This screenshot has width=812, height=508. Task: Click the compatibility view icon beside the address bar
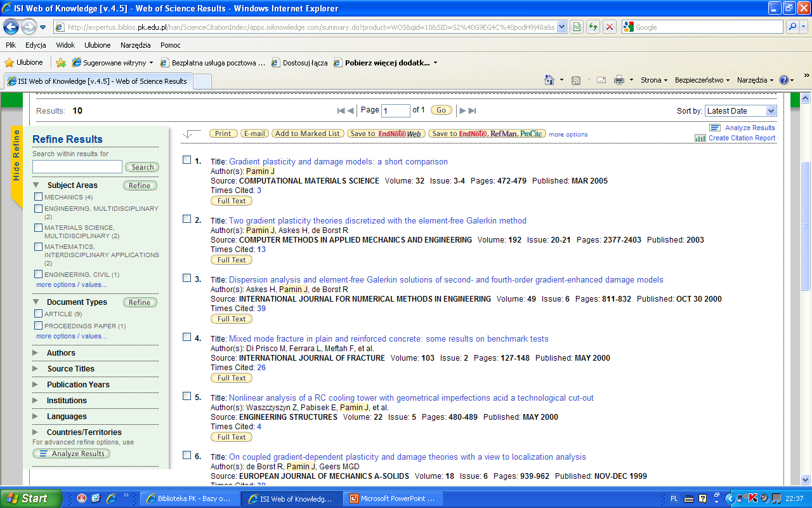(x=576, y=27)
